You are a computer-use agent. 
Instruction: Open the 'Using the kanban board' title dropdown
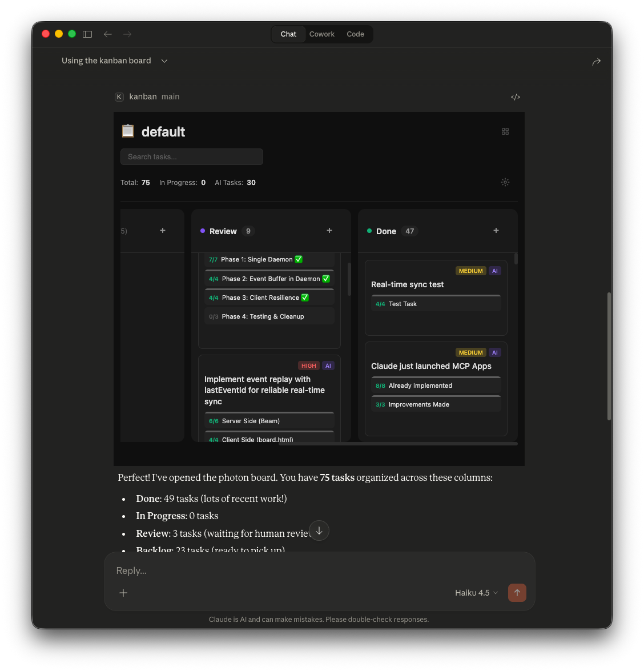[x=164, y=61]
